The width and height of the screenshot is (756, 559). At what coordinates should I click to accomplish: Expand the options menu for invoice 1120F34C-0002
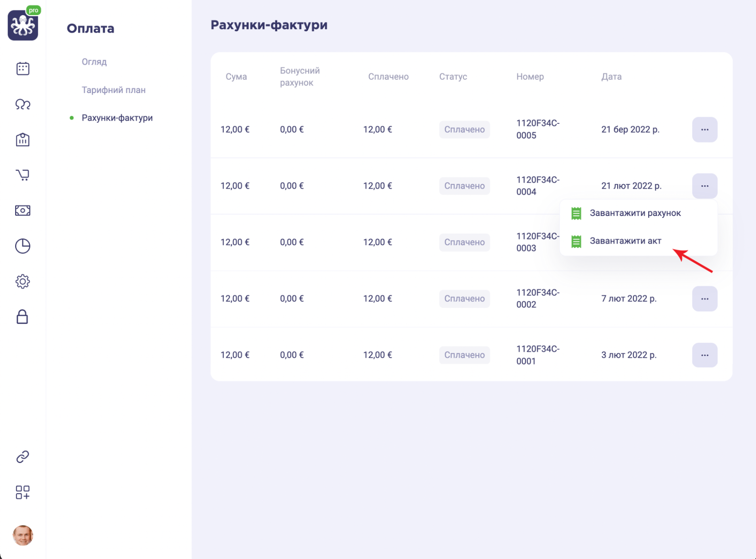pos(704,299)
